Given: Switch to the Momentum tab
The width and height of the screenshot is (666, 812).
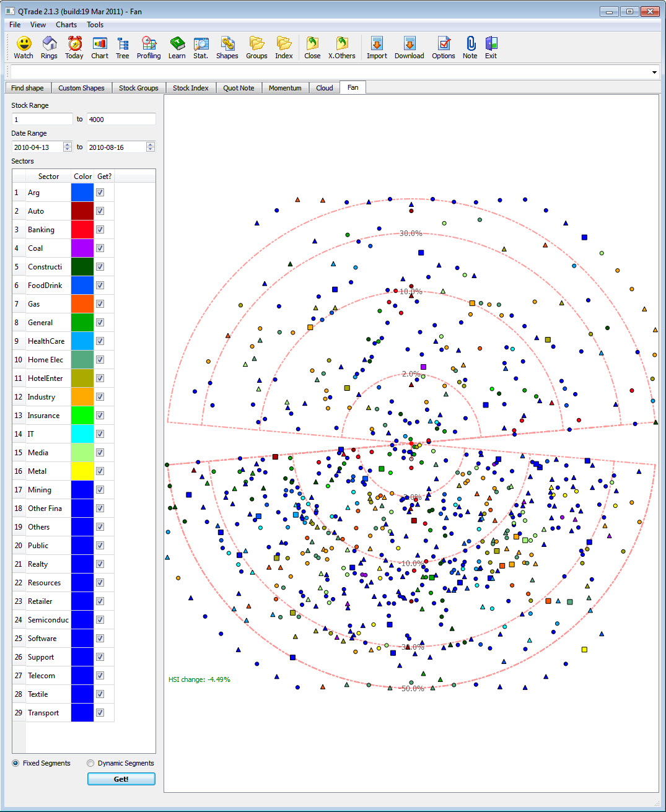Looking at the screenshot, I should click(285, 87).
